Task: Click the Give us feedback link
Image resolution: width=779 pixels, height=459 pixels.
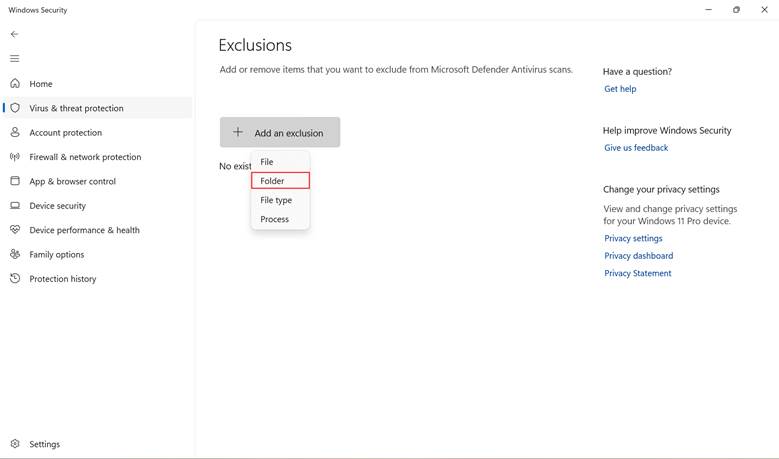Action: click(636, 148)
